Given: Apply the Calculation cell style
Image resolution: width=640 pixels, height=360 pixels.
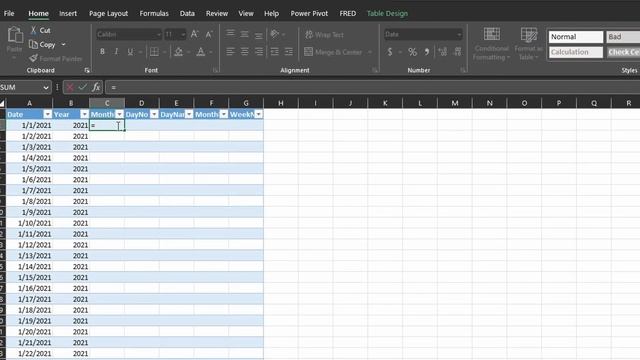Looking at the screenshot, I should [576, 52].
